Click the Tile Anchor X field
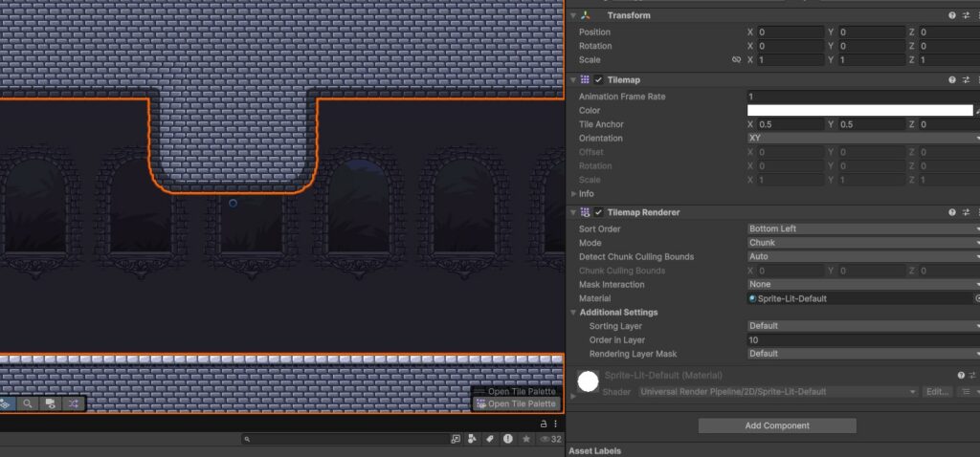 (x=791, y=124)
